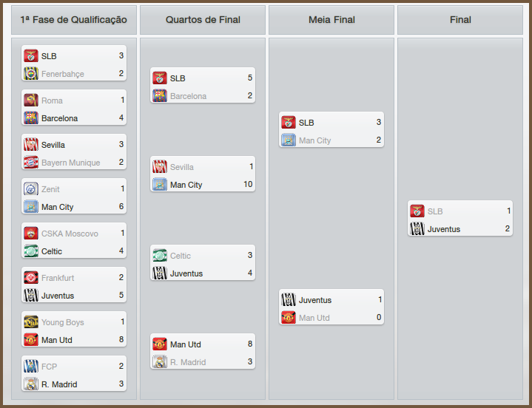The height and width of the screenshot is (408, 532).
Task: Click SLB name in the Final match
Action: point(435,211)
